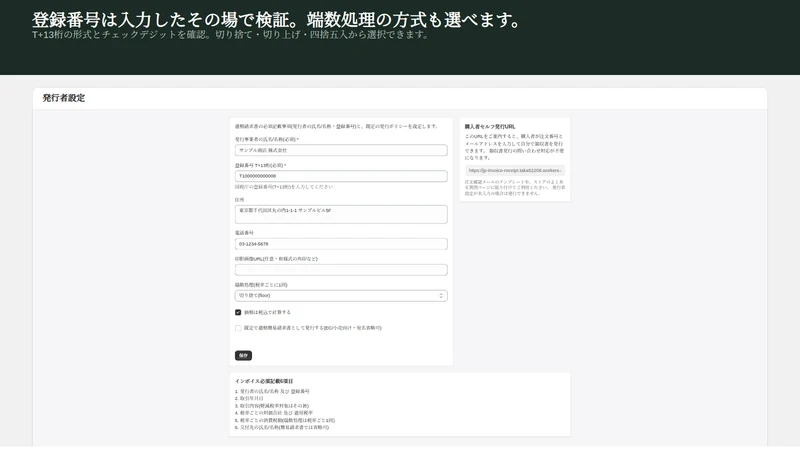Click list item 2 取引年月日
Viewport: 800px width, 450px height.
(249, 398)
